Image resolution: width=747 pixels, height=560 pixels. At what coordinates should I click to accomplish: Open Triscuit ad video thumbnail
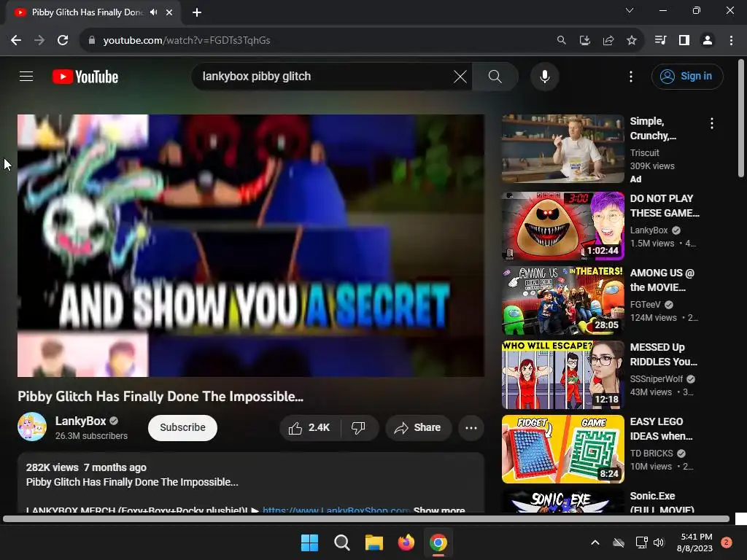562,149
